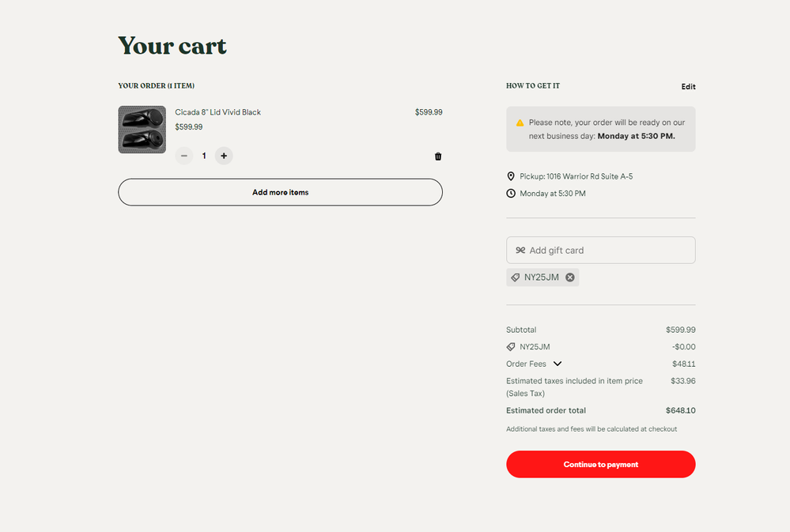Viewport: 790px width, 532px height.
Task: Click the Order Fees label
Action: [526, 364]
